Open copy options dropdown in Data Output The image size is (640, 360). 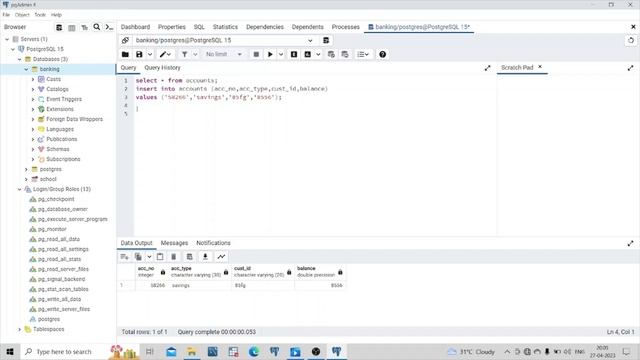click(x=149, y=257)
